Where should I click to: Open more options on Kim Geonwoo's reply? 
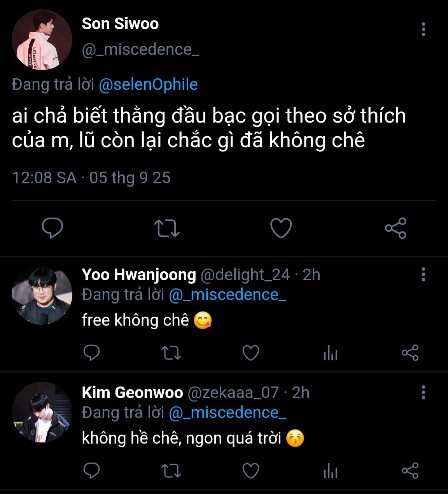(x=423, y=392)
